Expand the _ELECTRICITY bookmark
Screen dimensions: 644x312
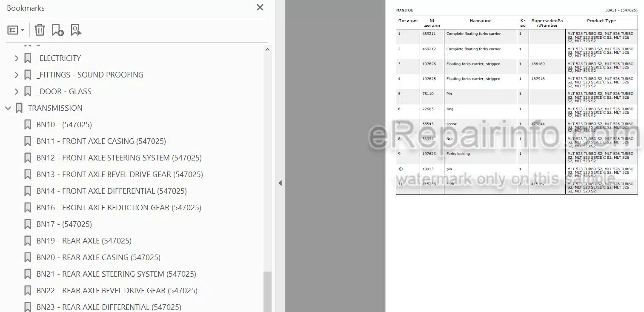tap(17, 58)
